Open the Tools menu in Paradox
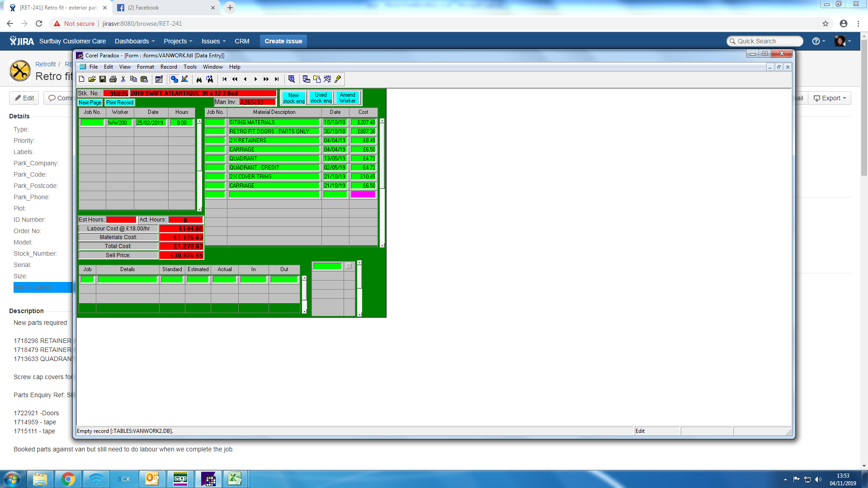The width and height of the screenshot is (868, 488). point(190,67)
